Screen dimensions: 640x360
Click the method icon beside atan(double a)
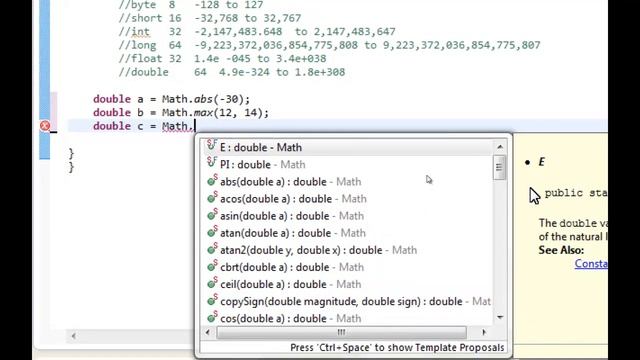tap(212, 231)
